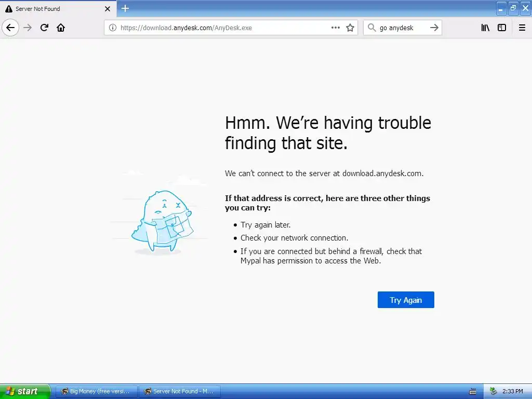Click the 2:33 PM system clock
Screen dimensions: 532x399
tap(512, 391)
